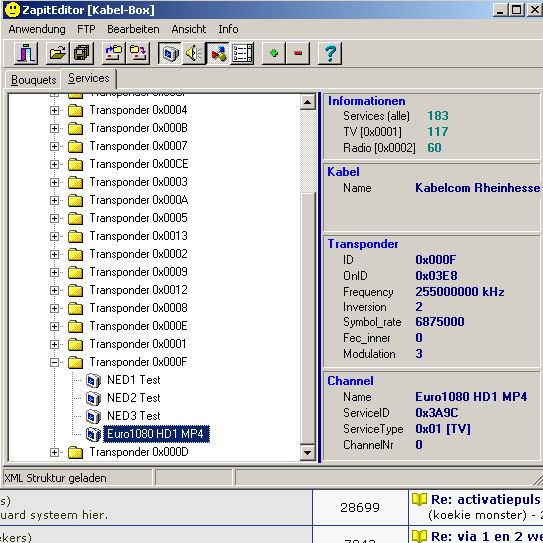Image resolution: width=543 pixels, height=543 pixels.
Task: Select the Euro1080 HD1 MP4 channel
Action: [x=156, y=434]
